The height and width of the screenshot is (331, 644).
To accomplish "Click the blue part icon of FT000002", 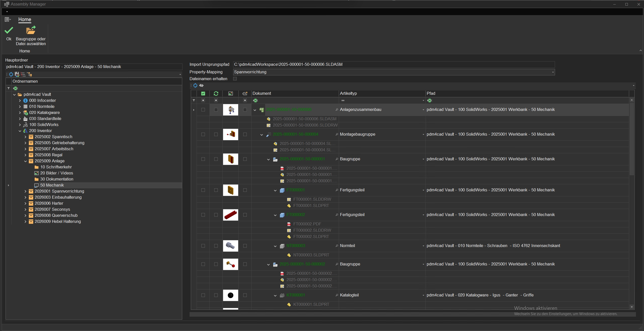I will tap(282, 215).
